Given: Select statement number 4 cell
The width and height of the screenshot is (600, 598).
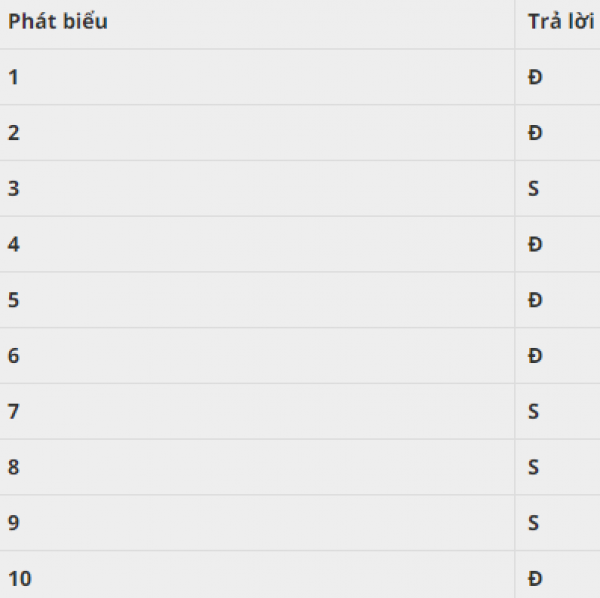Looking at the screenshot, I should [x=14, y=244].
